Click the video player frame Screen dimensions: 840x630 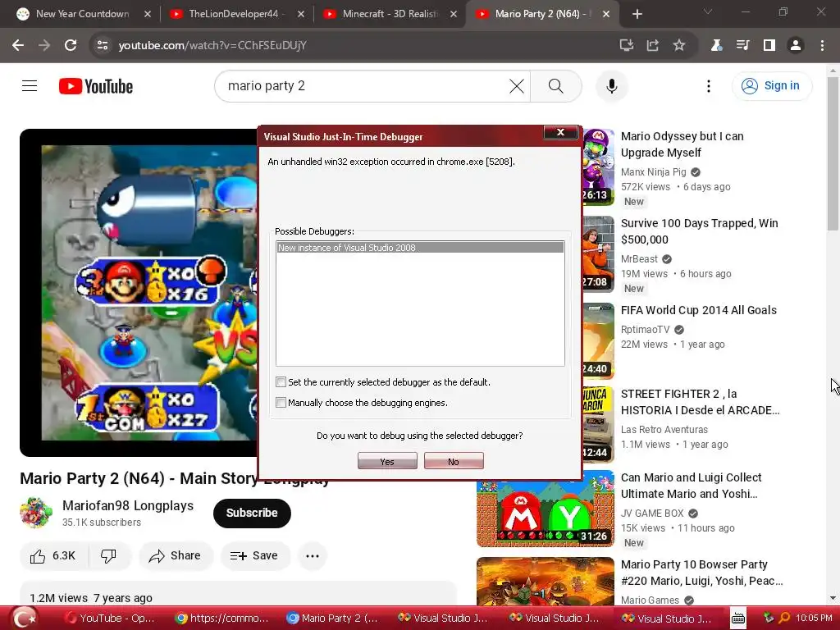138,293
